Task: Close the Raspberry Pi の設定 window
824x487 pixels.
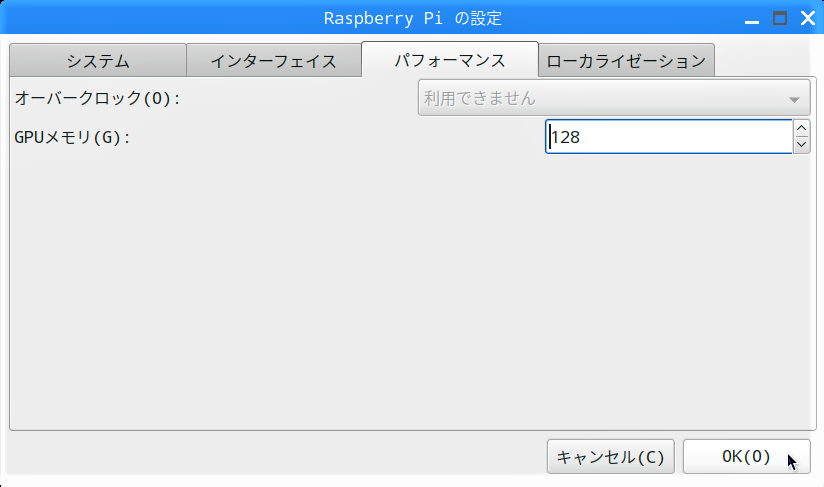Action: click(808, 18)
